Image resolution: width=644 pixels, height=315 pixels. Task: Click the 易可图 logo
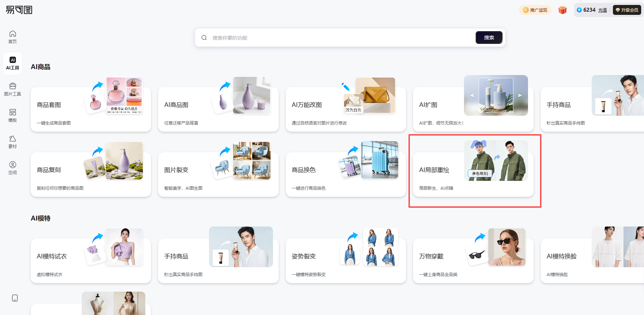click(19, 10)
